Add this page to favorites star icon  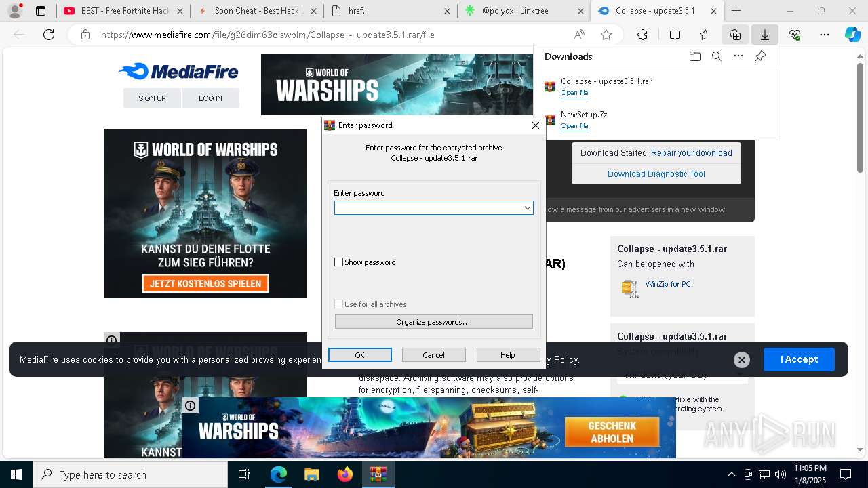coord(606,35)
